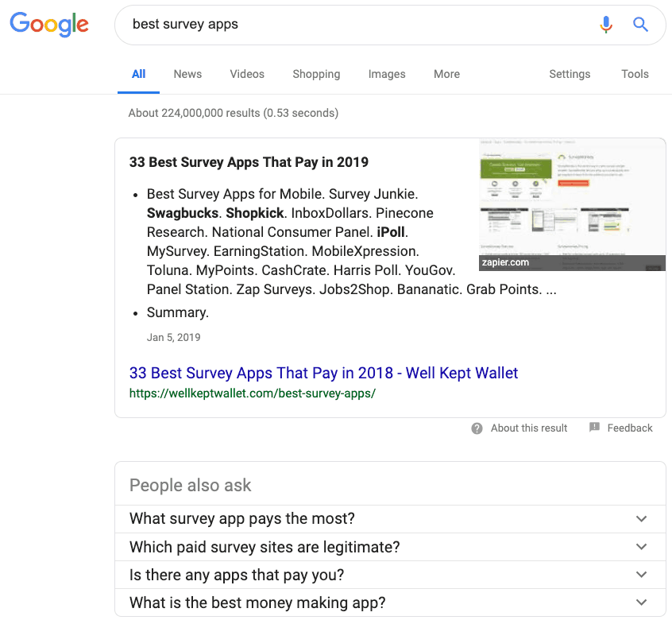Viewport: 672px width, 620px height.
Task: Expand "Is there any apps that pay you?"
Action: coord(642,575)
